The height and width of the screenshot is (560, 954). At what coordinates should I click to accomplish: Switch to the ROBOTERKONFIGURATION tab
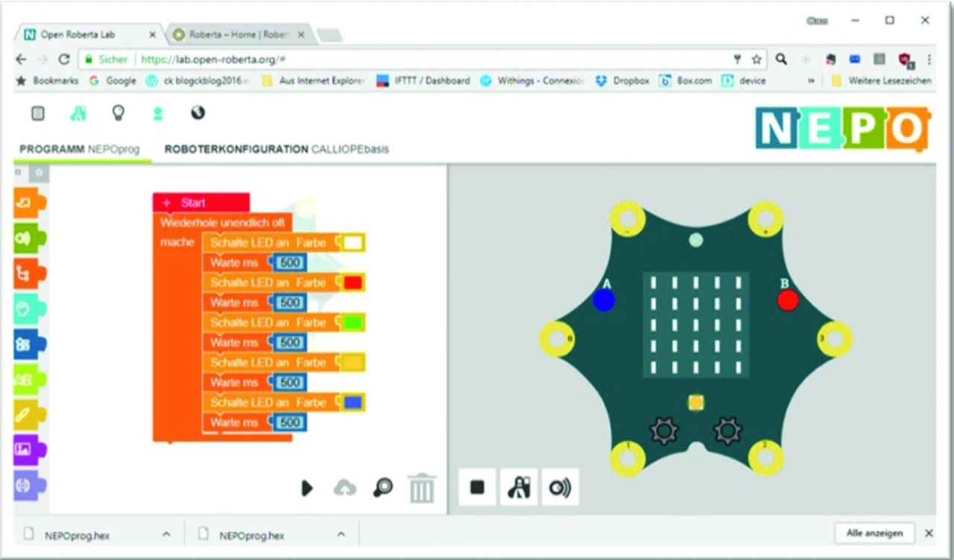coord(277,149)
